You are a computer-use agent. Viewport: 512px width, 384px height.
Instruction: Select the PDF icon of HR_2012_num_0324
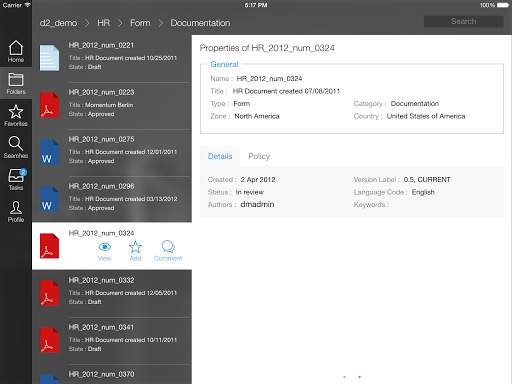click(49, 246)
